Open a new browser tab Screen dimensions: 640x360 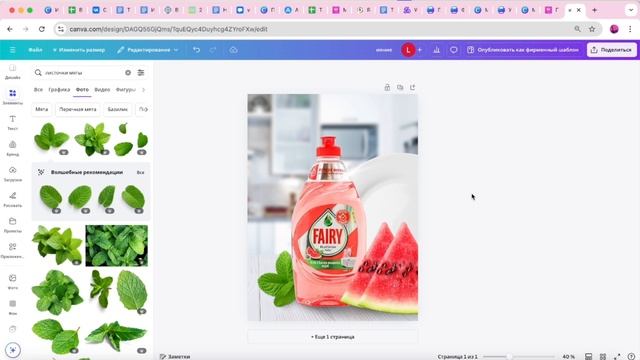click(594, 10)
